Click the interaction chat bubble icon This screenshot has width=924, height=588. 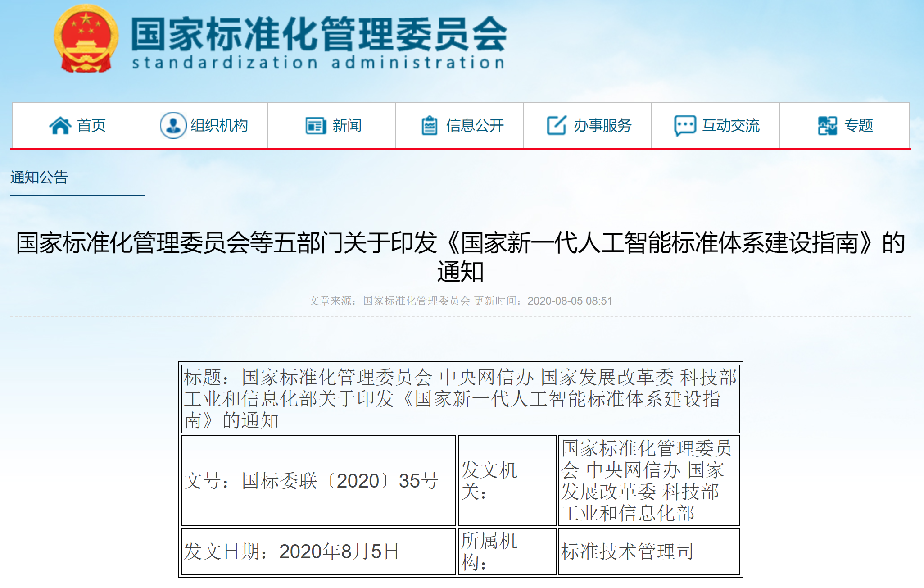click(685, 126)
